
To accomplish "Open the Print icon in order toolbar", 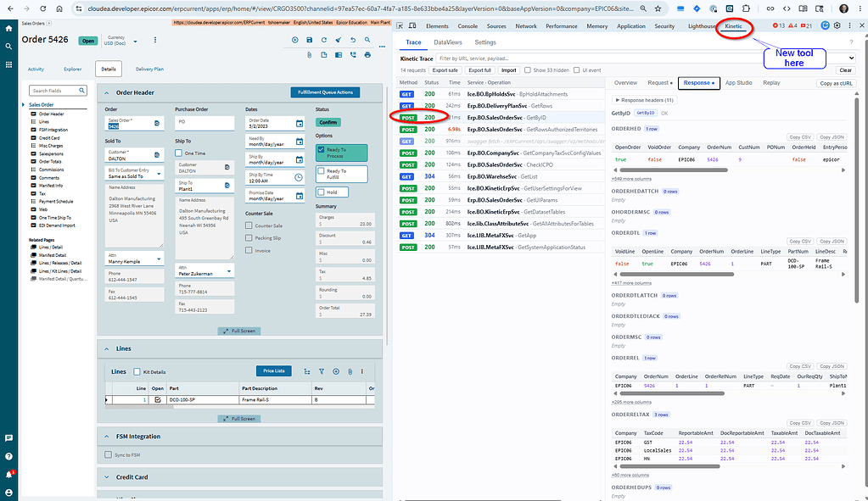I will click(367, 55).
